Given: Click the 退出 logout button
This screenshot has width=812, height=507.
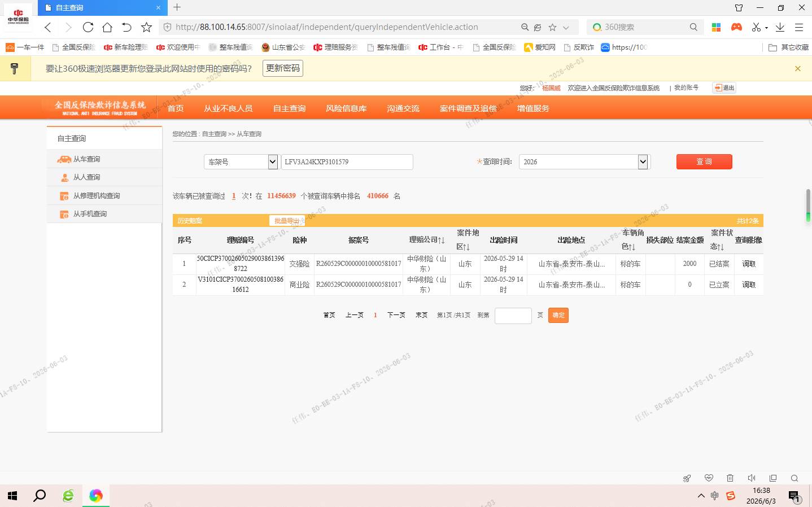Looking at the screenshot, I should [724, 88].
